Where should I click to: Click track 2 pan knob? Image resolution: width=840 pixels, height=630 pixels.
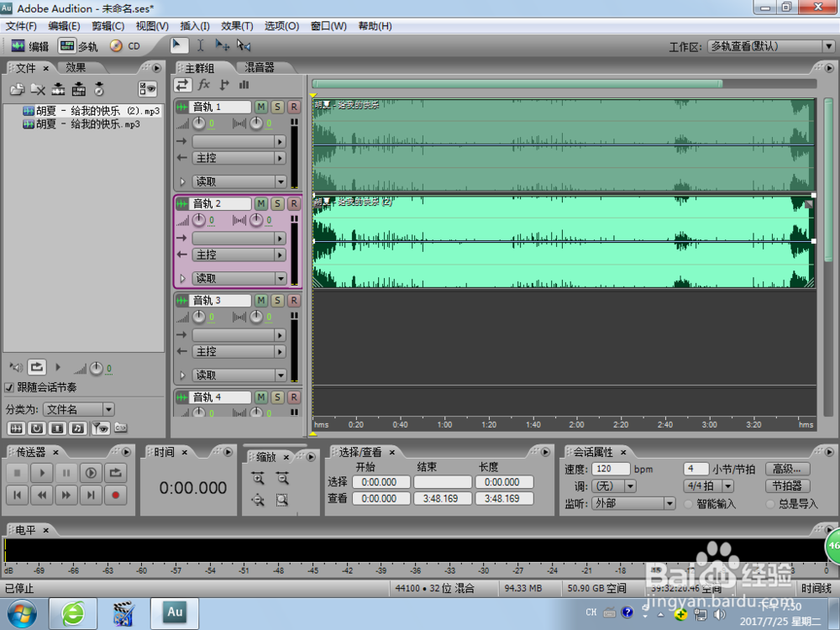(256, 220)
